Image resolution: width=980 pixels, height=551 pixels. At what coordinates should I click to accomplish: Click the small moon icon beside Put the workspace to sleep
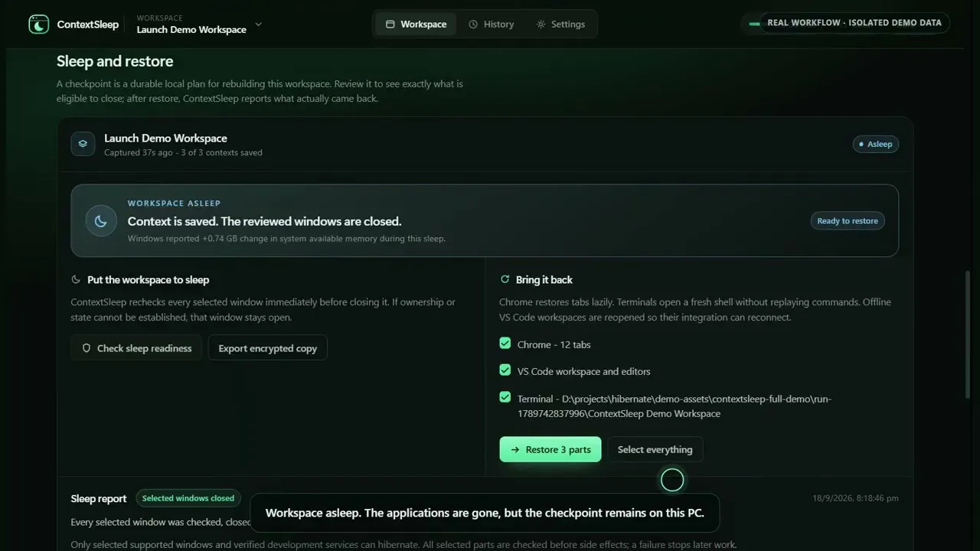pos(76,280)
